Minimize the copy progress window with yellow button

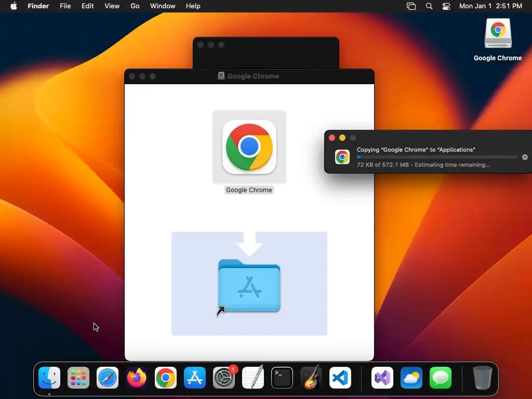pos(342,138)
